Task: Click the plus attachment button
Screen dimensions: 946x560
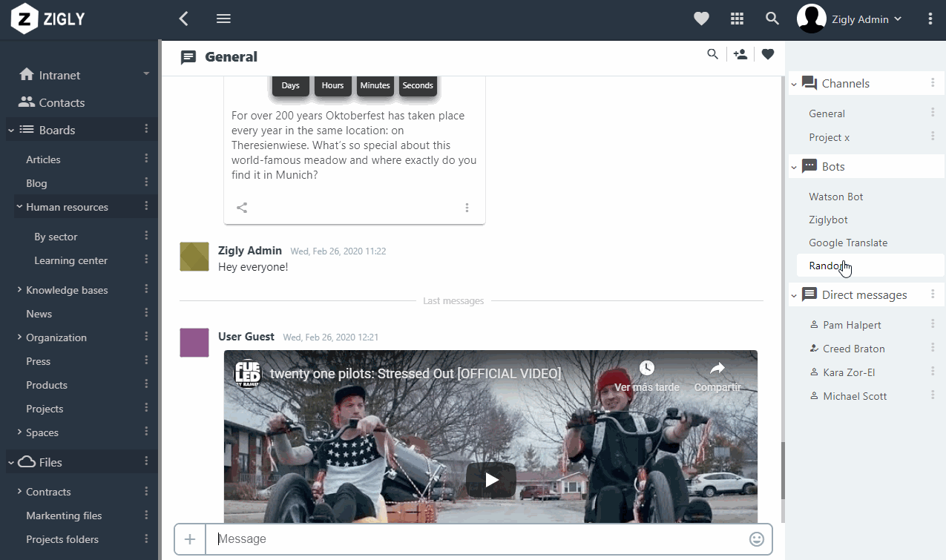Action: 190,539
